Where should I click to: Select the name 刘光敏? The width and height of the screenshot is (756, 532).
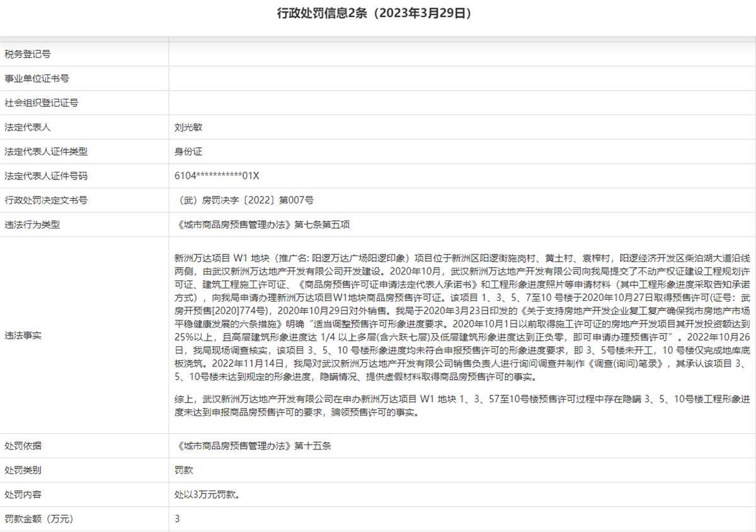[188, 127]
